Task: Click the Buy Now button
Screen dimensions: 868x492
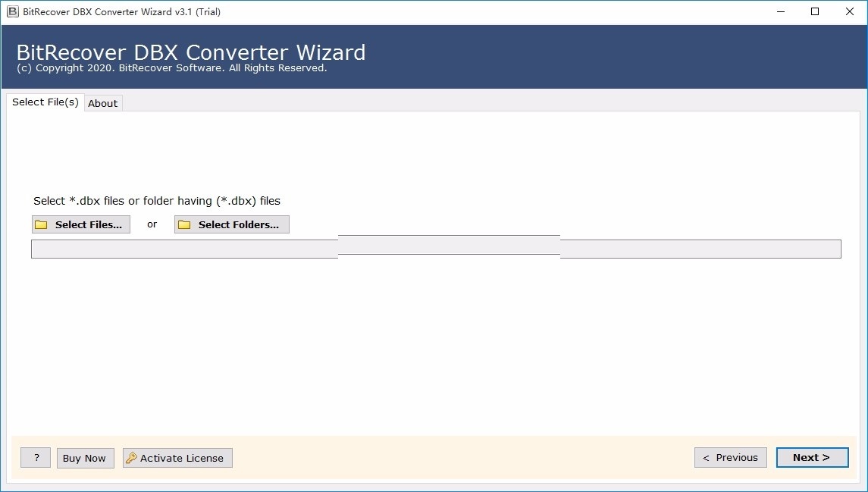Action: 85,458
